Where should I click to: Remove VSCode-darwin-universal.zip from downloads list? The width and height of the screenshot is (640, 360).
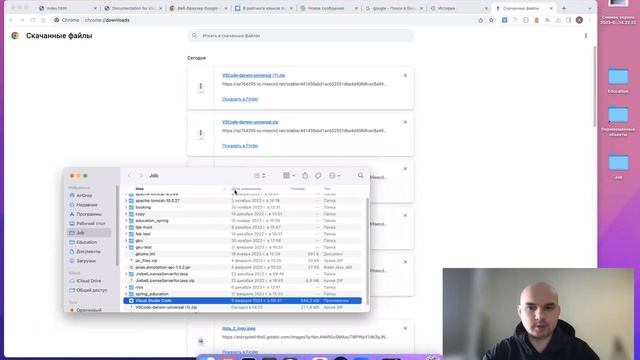point(405,122)
